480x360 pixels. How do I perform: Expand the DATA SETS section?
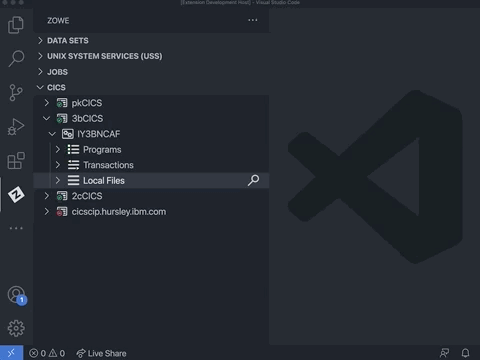(x=40, y=41)
